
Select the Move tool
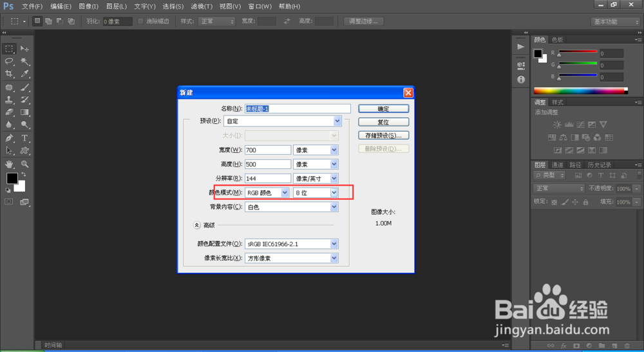(x=24, y=48)
